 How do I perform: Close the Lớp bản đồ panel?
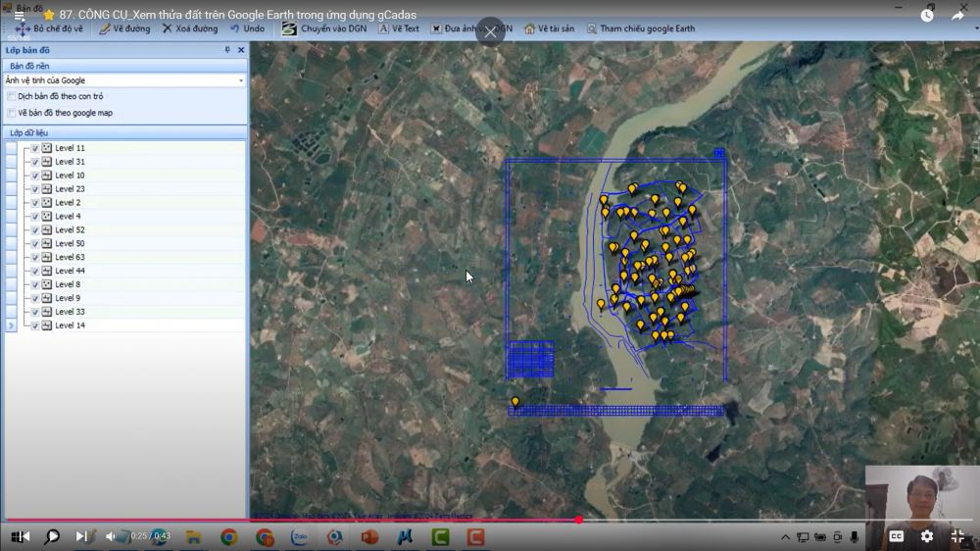[241, 50]
